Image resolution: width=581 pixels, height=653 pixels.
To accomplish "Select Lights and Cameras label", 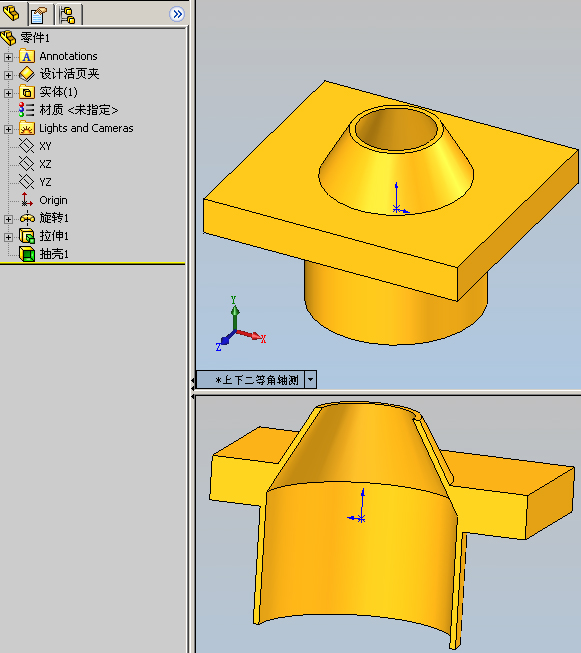I will tap(86, 128).
